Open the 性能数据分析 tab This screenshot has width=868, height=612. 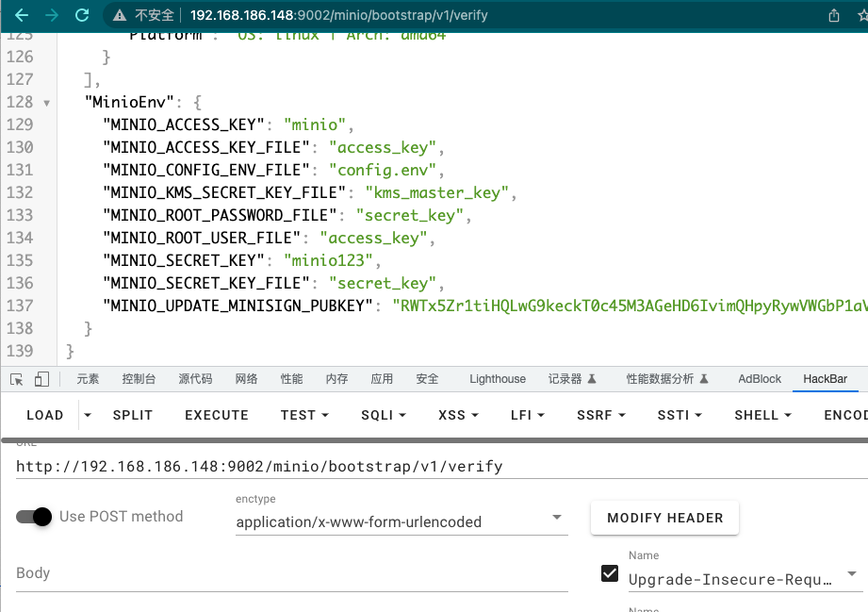click(x=667, y=379)
